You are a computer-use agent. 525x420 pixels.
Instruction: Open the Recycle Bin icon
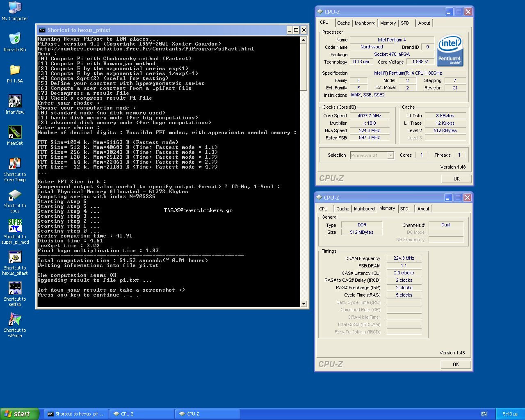tap(15, 42)
